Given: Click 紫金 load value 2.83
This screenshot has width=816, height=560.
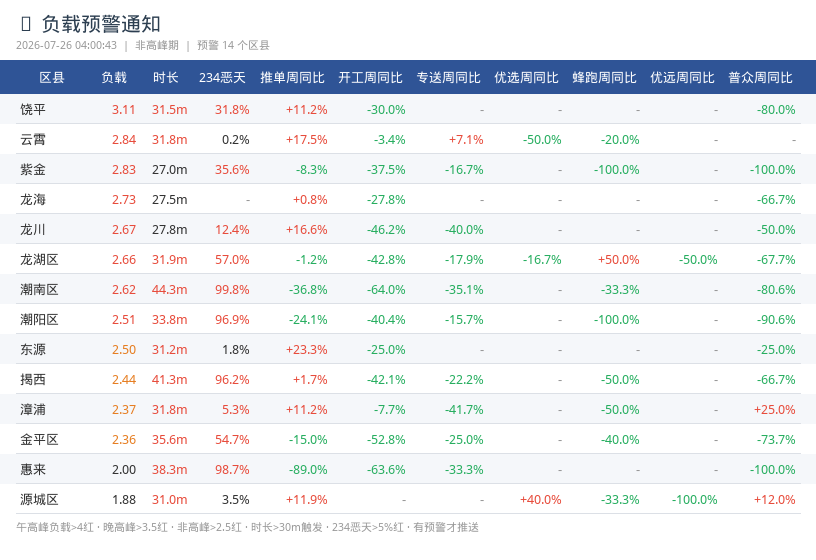Looking at the screenshot, I should click(124, 170).
